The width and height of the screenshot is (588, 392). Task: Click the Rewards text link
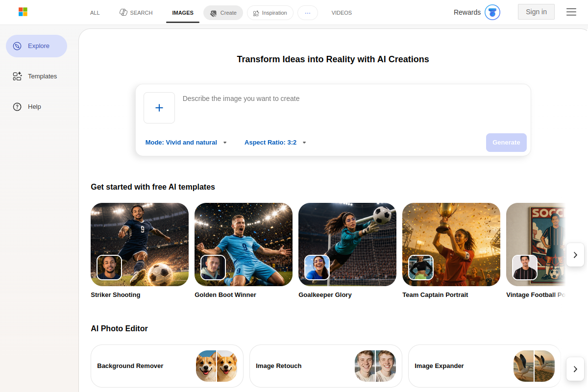(467, 12)
